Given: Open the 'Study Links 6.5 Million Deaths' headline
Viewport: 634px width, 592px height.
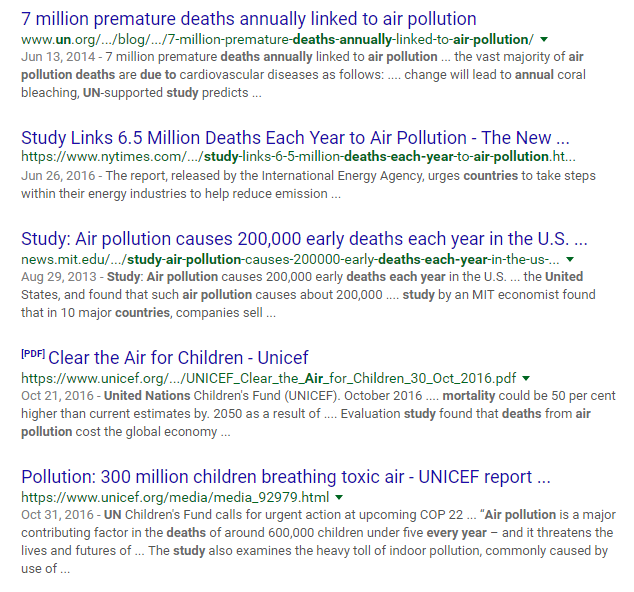Looking at the screenshot, I should 295,138.
